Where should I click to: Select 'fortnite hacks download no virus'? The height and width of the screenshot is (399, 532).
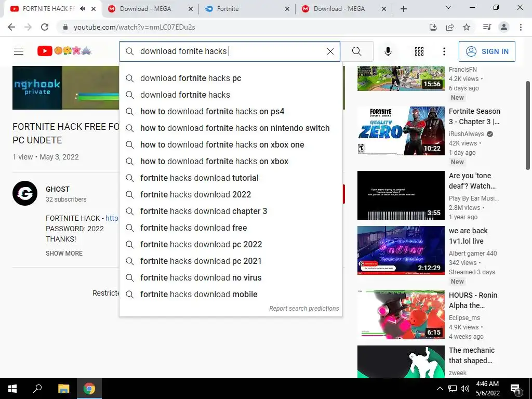pyautogui.click(x=231, y=277)
